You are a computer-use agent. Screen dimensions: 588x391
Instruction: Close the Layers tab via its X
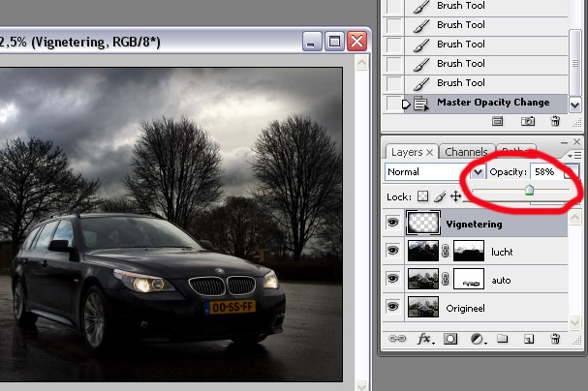click(x=430, y=152)
